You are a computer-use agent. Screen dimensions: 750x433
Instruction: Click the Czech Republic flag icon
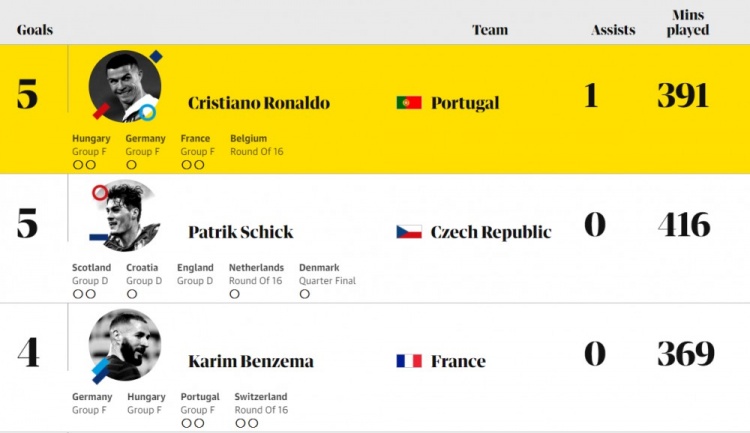click(x=409, y=232)
